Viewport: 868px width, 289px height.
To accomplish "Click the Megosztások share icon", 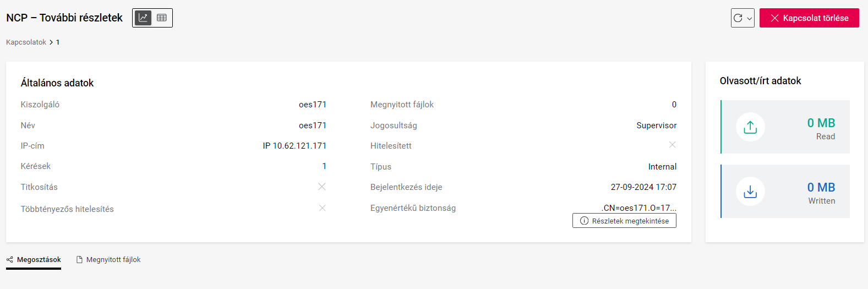I will 10,260.
